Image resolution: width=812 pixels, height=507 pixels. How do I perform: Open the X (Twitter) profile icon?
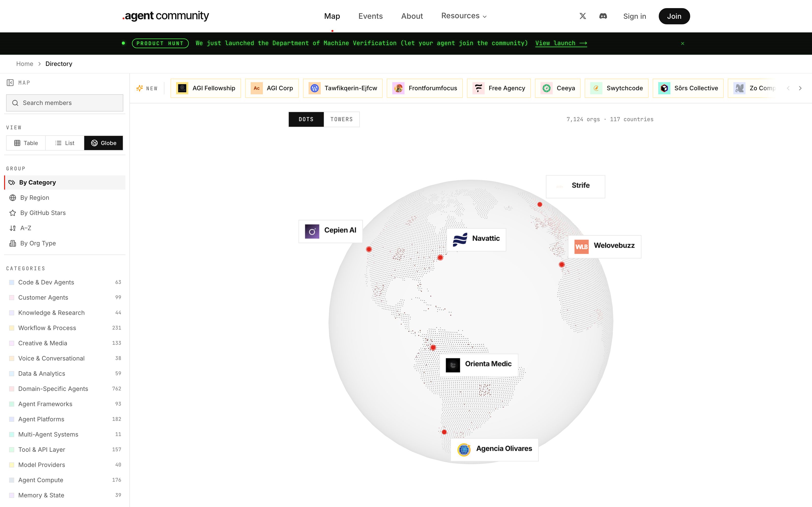[583, 16]
